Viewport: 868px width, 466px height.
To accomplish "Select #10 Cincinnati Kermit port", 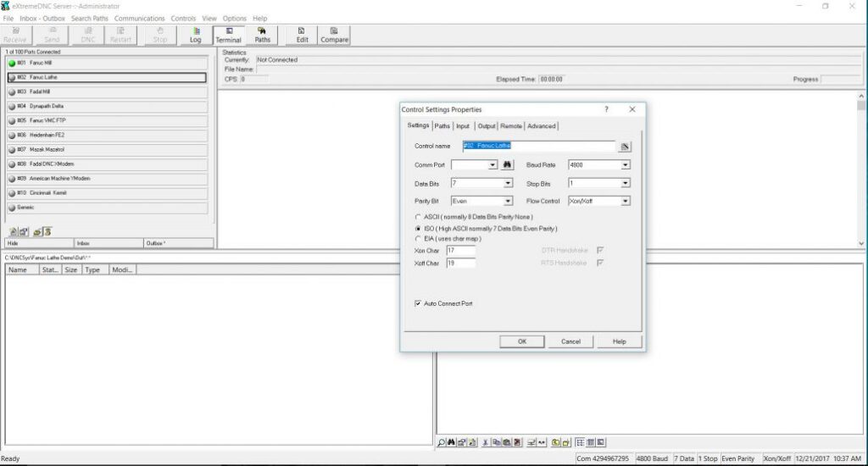I will pos(108,192).
